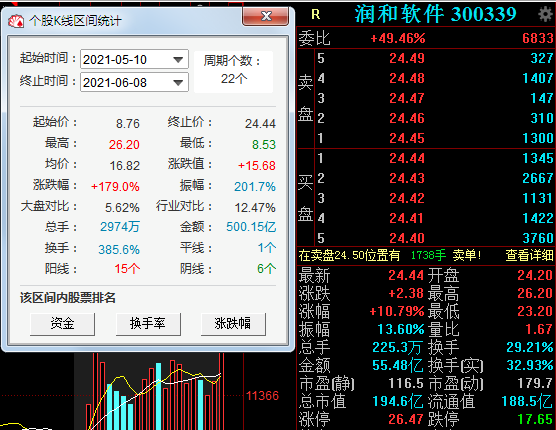Click the 11366 volume axis label
The height and width of the screenshot is (430, 556).
(262, 396)
